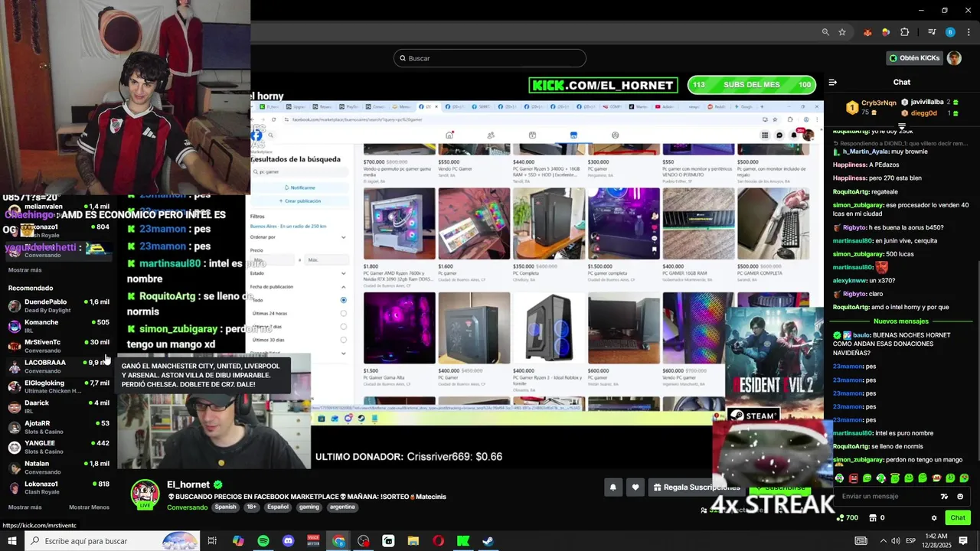The image size is (980, 551).
Task: Open Komanche recommended channel
Action: [59, 325]
